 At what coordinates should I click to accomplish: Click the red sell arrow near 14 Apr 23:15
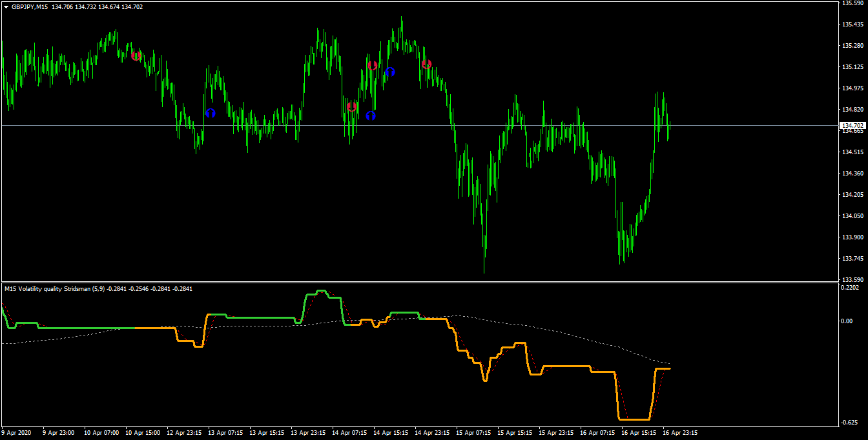click(x=426, y=65)
